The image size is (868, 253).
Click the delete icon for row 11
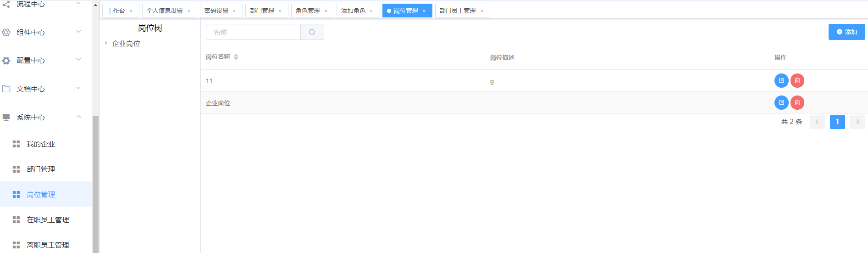pyautogui.click(x=797, y=80)
